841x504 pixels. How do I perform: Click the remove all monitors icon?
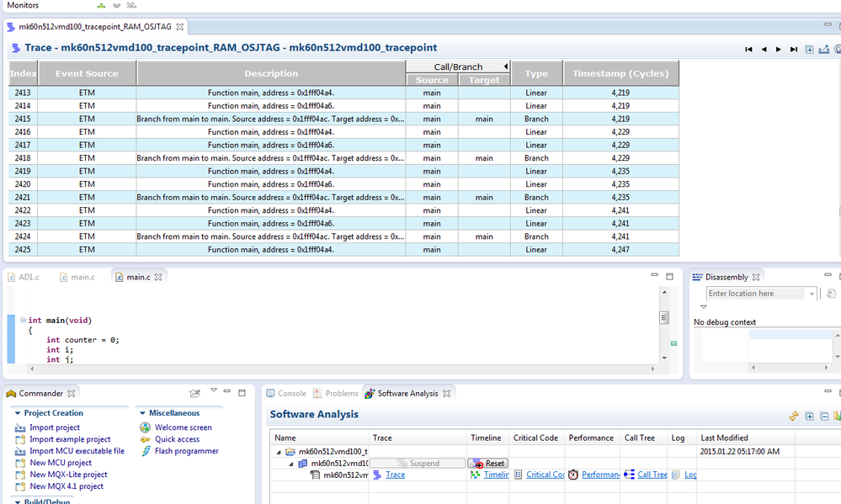coord(131,5)
